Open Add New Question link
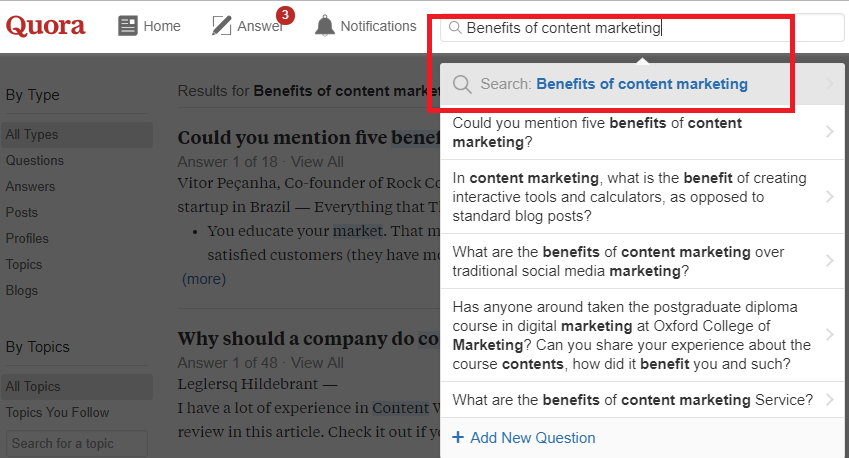This screenshot has width=849, height=458. click(x=532, y=437)
